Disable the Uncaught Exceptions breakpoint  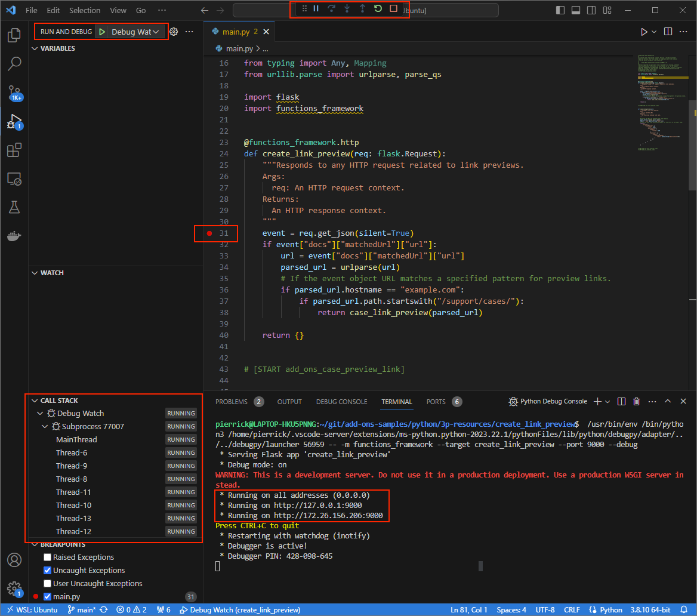[x=46, y=570]
